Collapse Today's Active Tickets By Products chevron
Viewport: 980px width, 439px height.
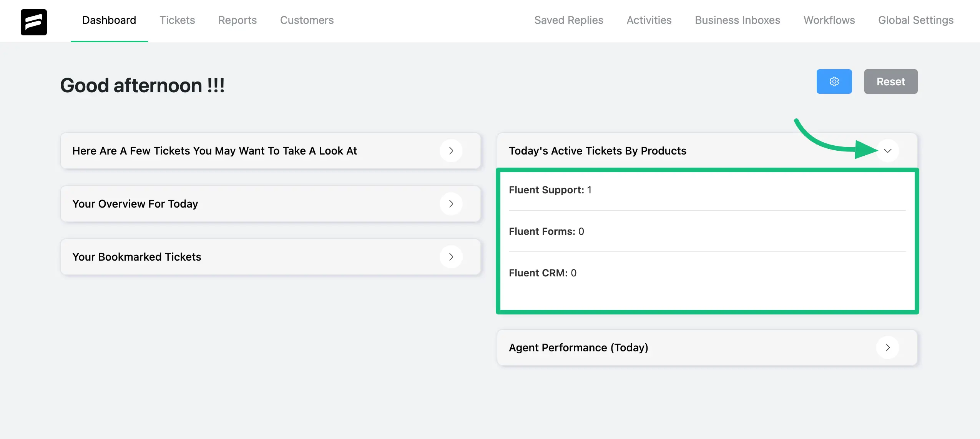point(888,151)
